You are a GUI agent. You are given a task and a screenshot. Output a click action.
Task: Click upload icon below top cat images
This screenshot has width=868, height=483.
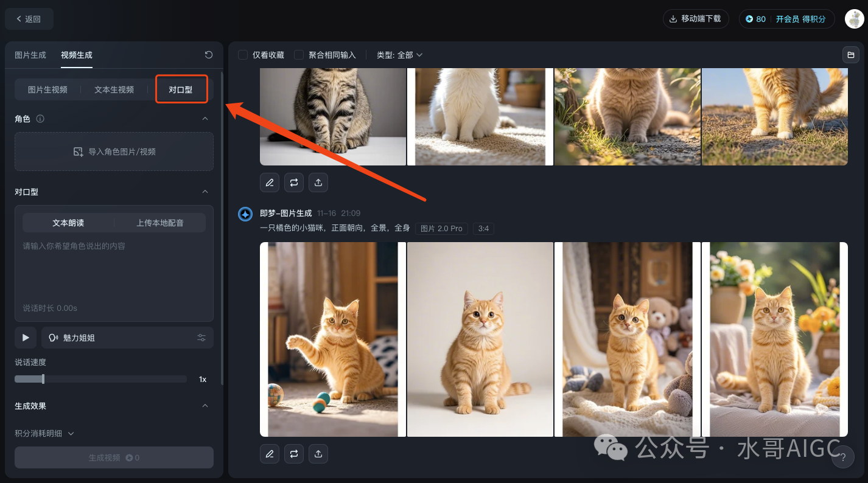point(318,182)
